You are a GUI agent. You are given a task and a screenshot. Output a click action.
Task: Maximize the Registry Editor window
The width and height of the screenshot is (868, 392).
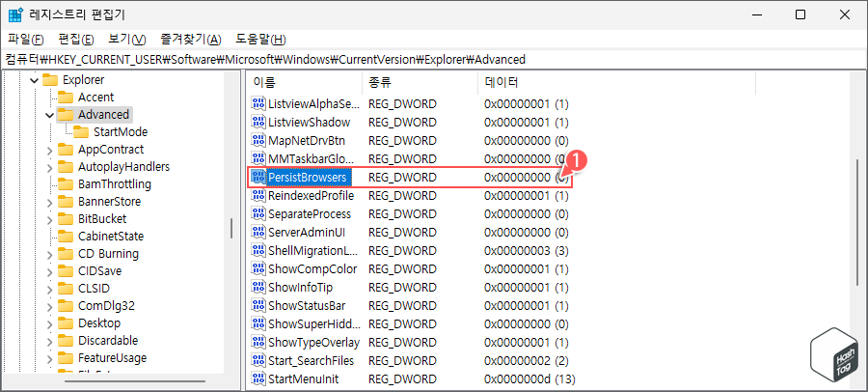point(800,15)
